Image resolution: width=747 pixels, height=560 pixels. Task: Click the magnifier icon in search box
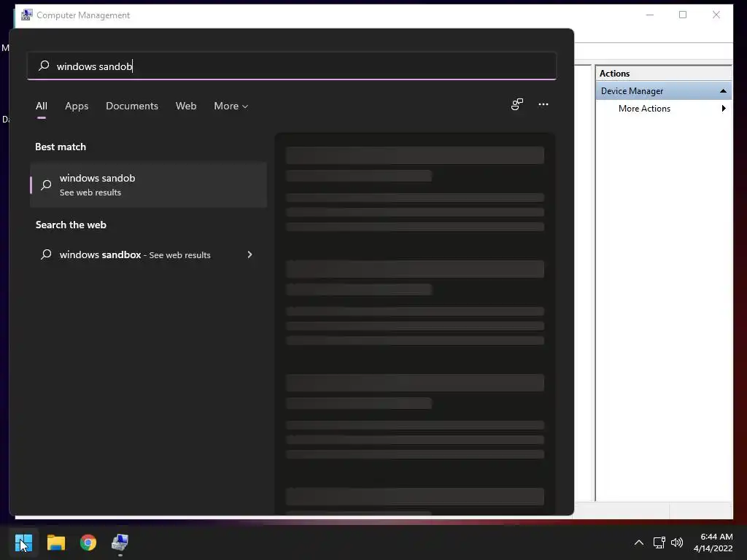click(44, 65)
